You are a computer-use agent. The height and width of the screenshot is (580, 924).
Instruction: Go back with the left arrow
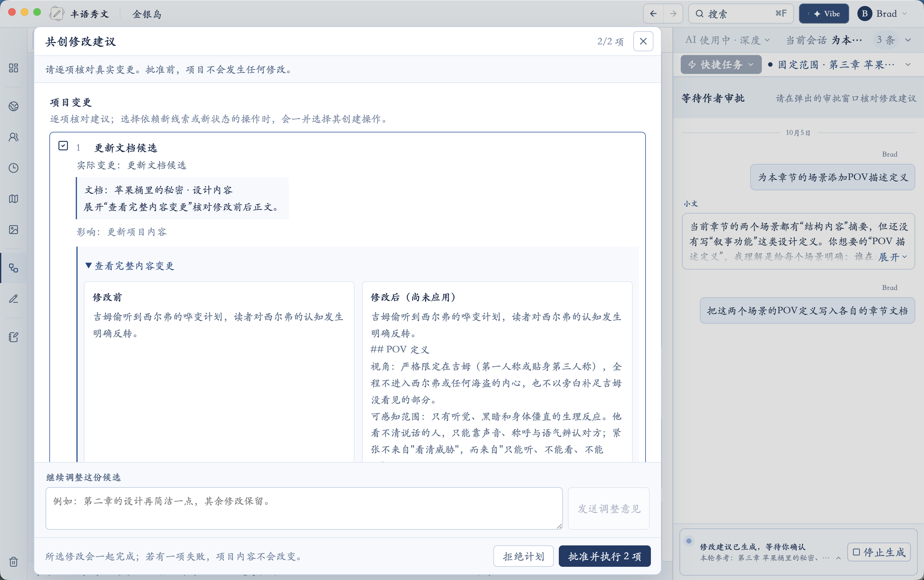click(x=653, y=14)
